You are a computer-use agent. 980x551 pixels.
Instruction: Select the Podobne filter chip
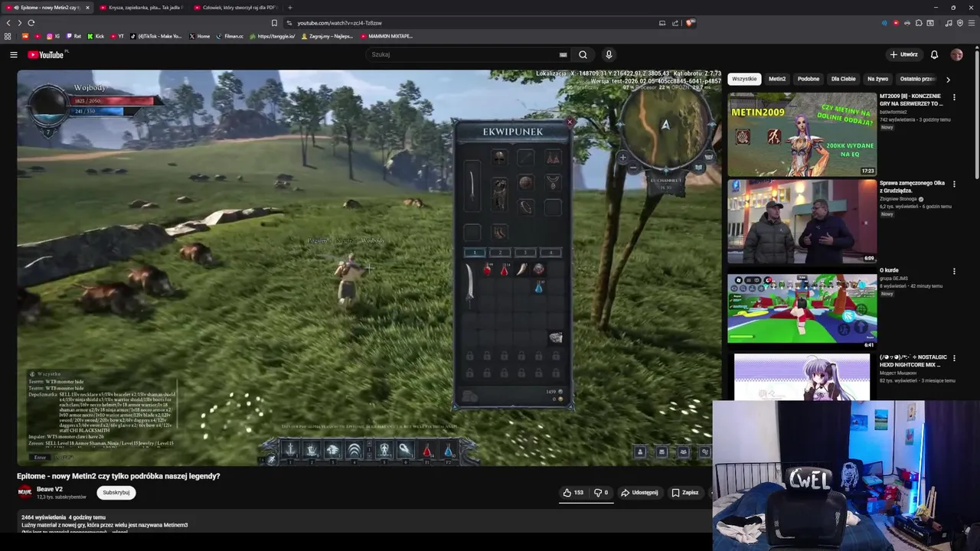click(808, 79)
